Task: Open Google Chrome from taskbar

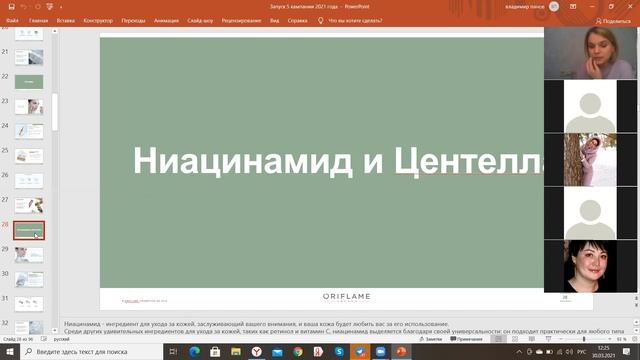Action: (298, 351)
